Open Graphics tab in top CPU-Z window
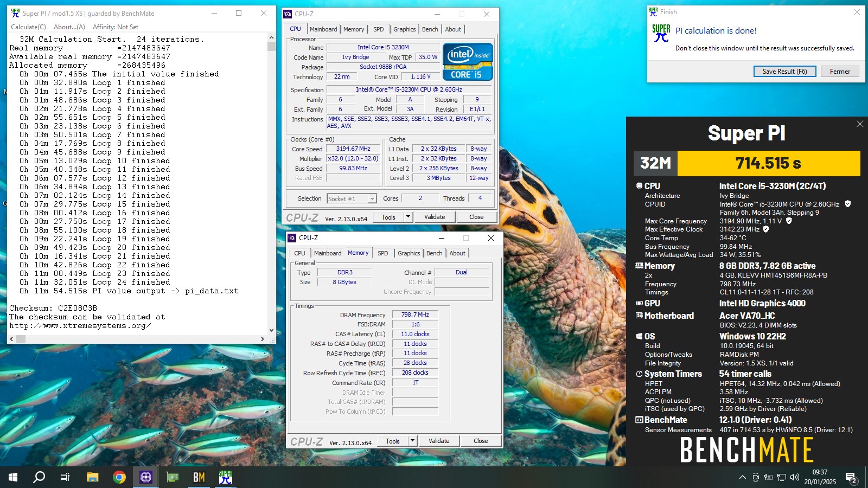The width and height of the screenshot is (868, 488). 405,29
